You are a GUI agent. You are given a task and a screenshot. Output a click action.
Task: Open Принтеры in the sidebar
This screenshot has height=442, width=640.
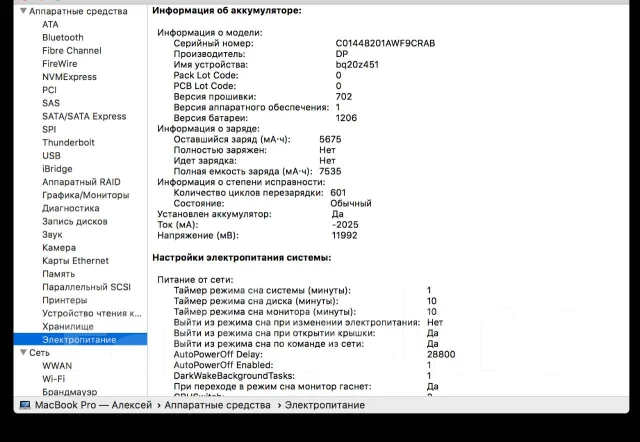pyautogui.click(x=64, y=300)
